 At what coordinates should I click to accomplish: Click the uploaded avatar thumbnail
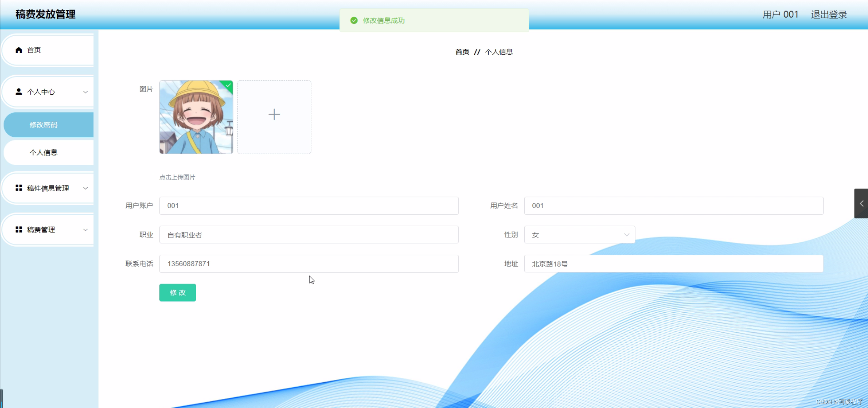(x=196, y=117)
